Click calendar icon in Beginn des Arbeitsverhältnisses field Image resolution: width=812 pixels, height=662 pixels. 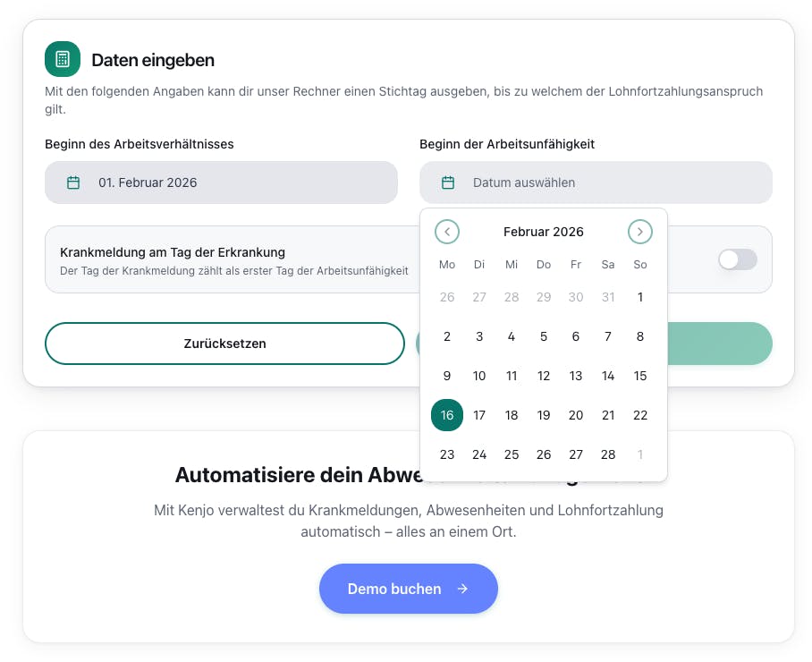click(x=74, y=182)
